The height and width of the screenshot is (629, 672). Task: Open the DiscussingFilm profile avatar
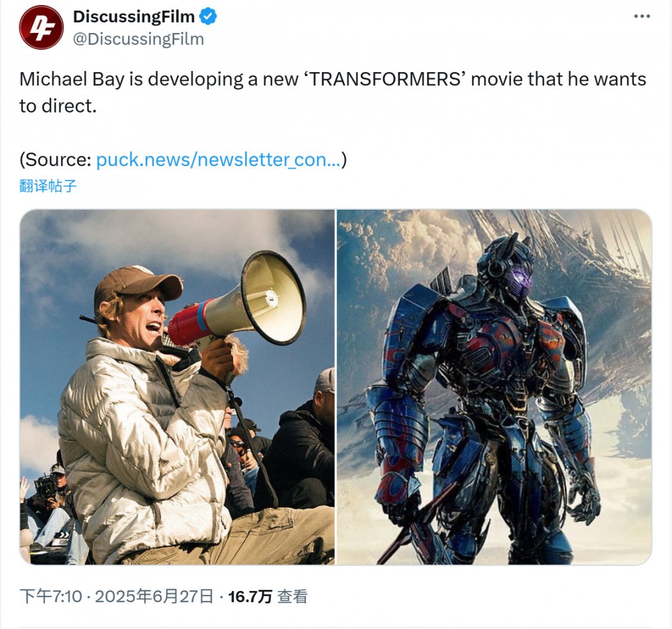pos(41,27)
